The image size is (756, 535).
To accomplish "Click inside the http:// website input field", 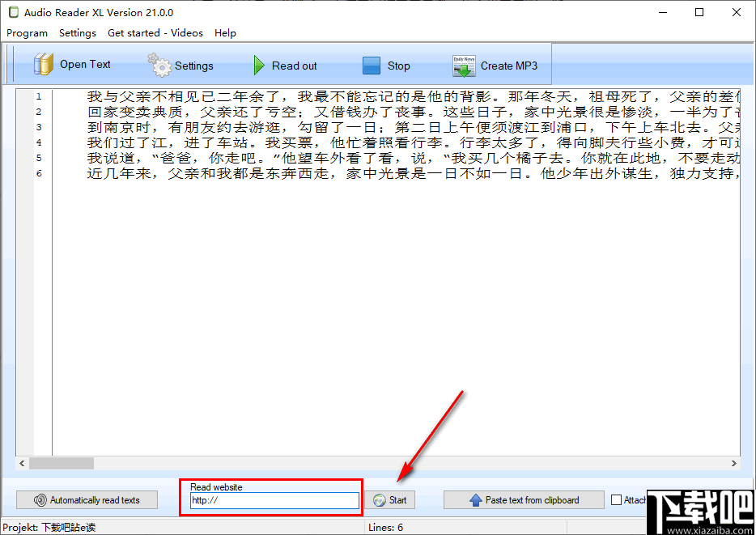I will click(271, 503).
